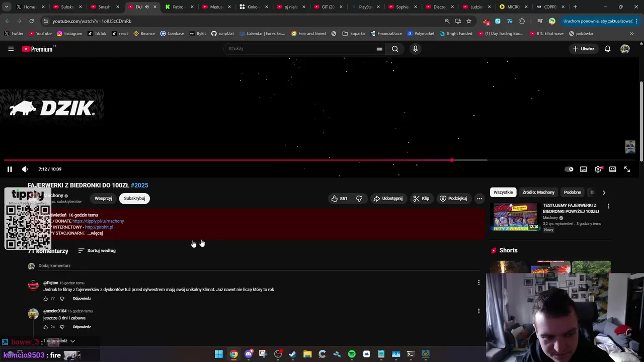Switch to the PlaySta browser tab
The height and width of the screenshot is (362, 644).
pos(365,7)
